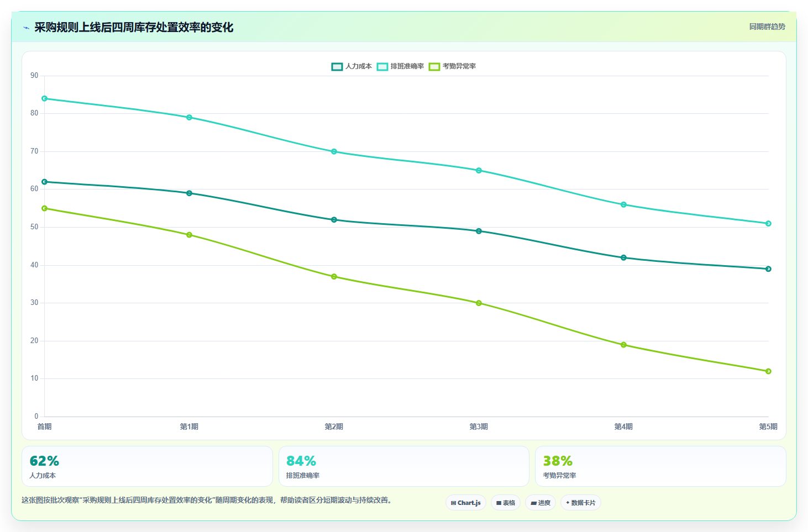Select the 62% 人力成本 stat card
Viewport: 808px width, 532px height.
click(147, 466)
